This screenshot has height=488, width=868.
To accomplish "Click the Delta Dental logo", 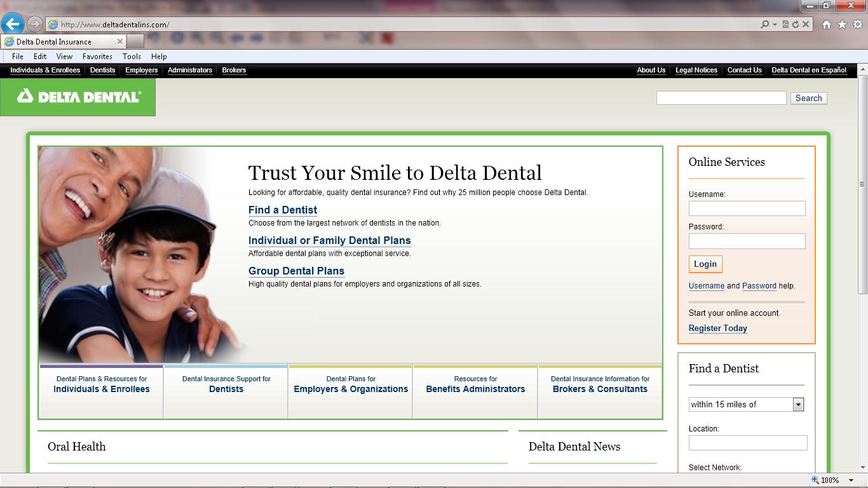I will tap(78, 97).
